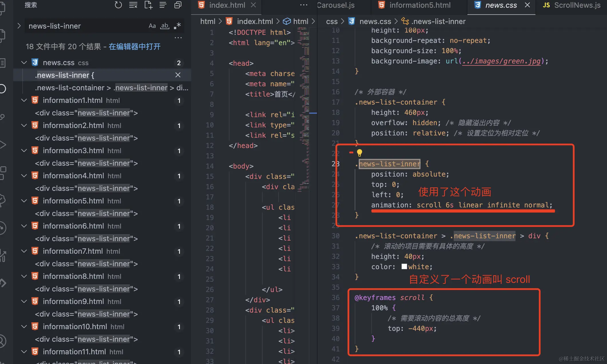Collapse information5.html results group
Image resolution: width=607 pixels, height=364 pixels.
(x=24, y=201)
